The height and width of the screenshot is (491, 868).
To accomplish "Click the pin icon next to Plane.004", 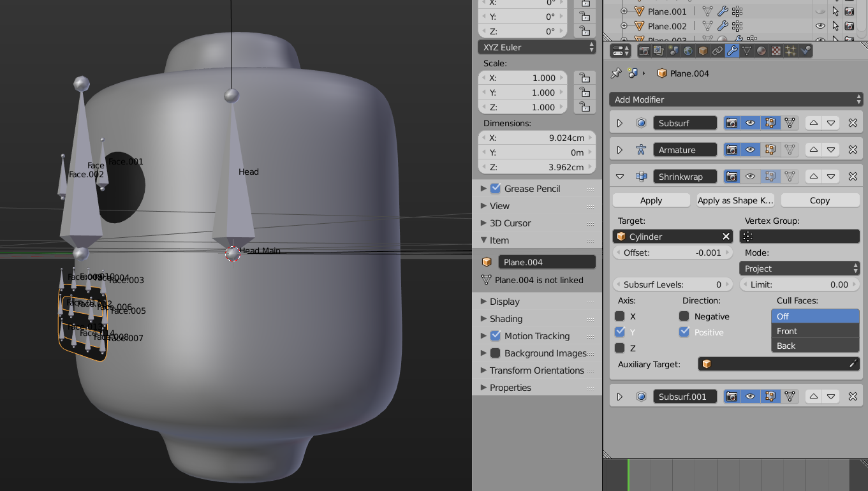I will click(616, 73).
